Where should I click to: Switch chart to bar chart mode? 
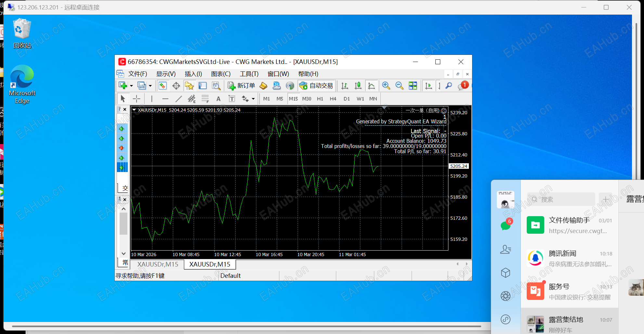pos(345,86)
